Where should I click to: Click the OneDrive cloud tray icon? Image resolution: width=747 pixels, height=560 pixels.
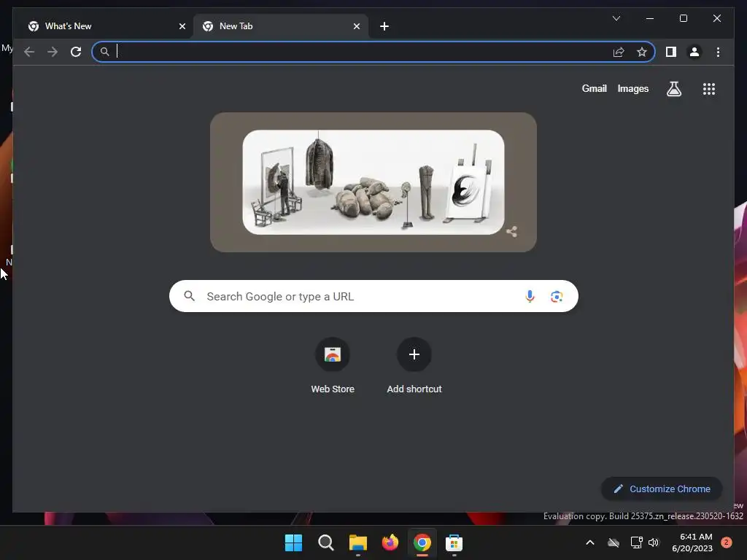tap(614, 542)
